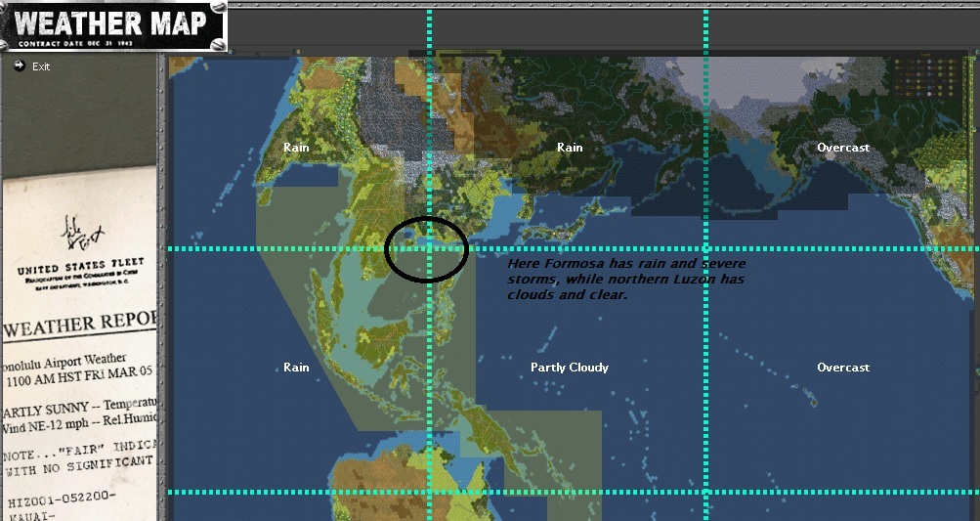
Task: Click the Honolulu Airport Weather line
Action: [64, 362]
